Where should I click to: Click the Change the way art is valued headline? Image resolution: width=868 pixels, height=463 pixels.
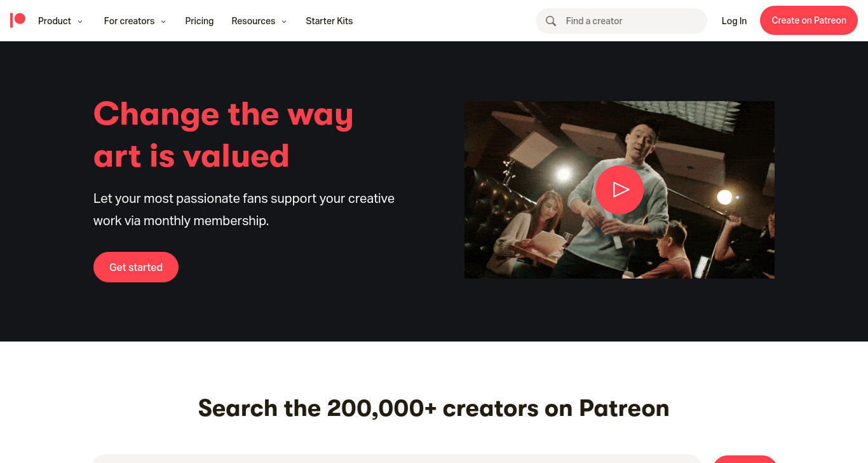click(x=223, y=135)
